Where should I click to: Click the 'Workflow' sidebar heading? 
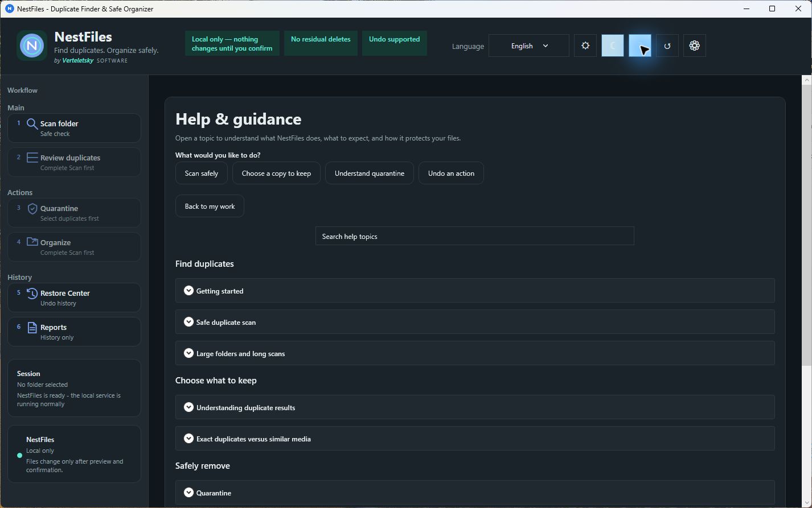tap(22, 90)
